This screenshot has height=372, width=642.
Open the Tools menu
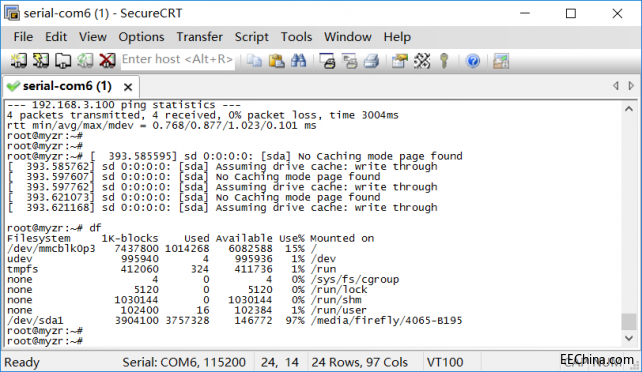click(296, 37)
